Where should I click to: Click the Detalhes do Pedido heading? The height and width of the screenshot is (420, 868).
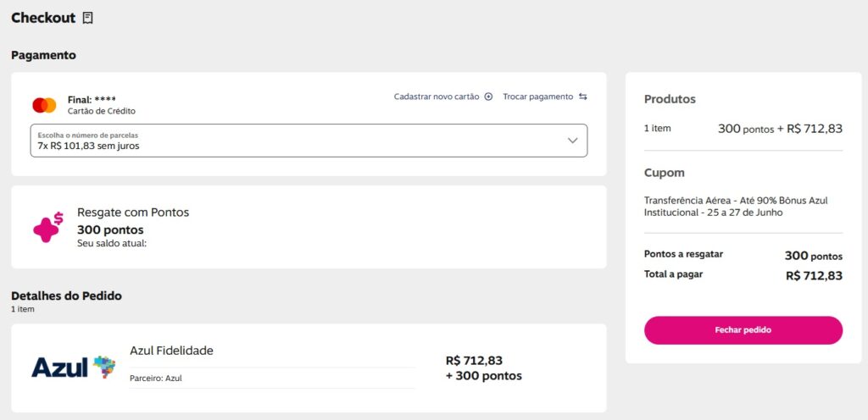click(66, 296)
